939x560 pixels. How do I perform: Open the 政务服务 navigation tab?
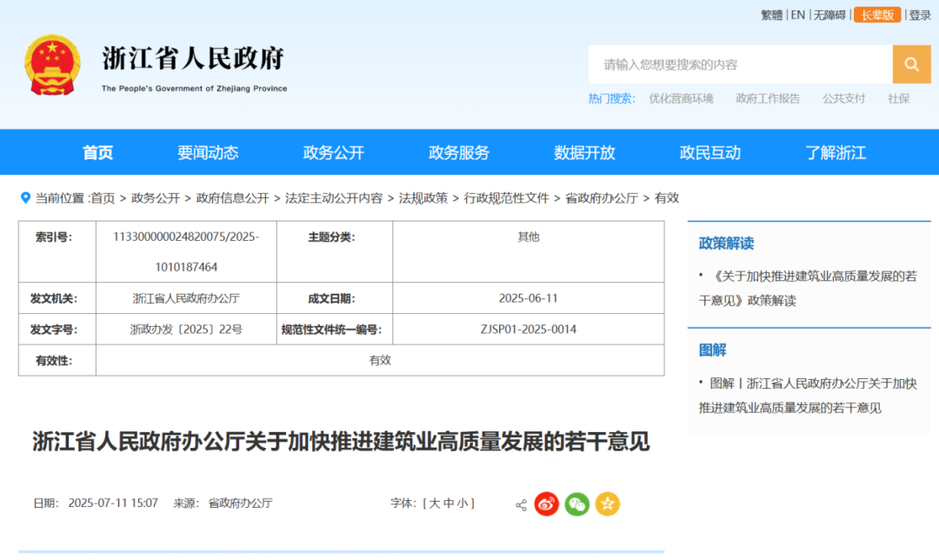[x=459, y=153]
